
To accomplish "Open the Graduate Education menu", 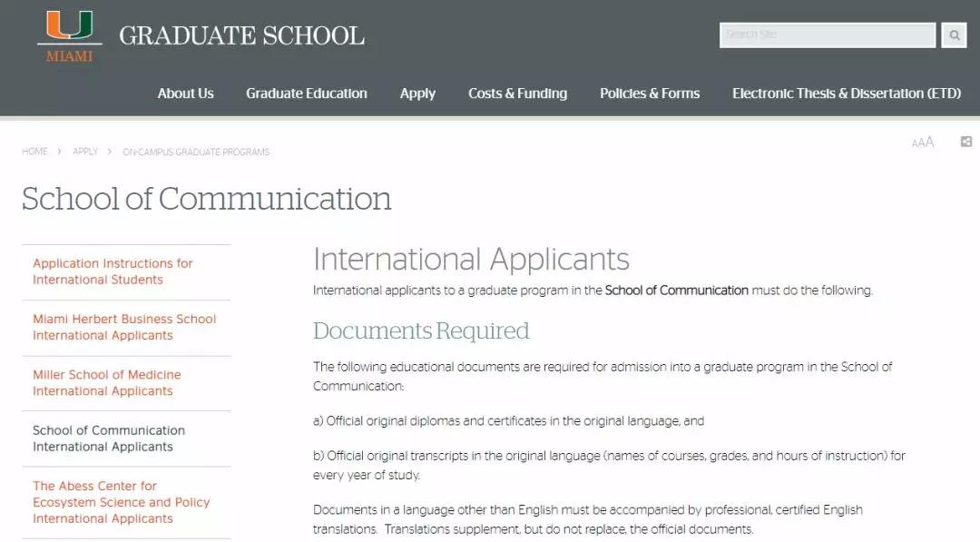I will point(306,94).
